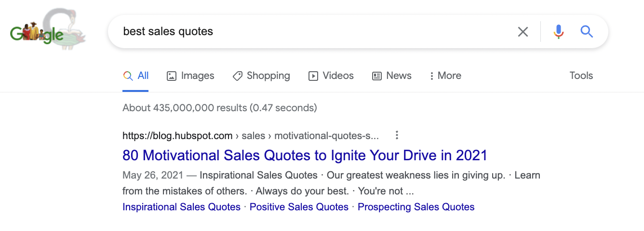
Task: Open the three-dot menu beside the HubSpot URL
Action: pos(397,135)
